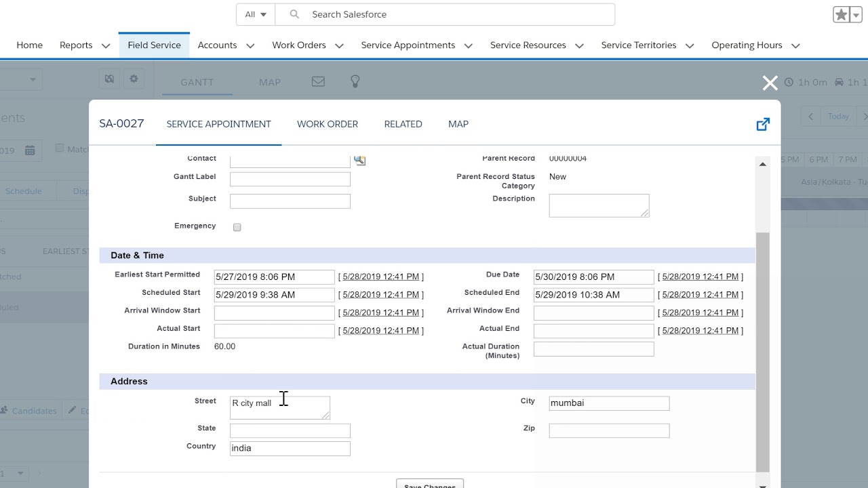The image size is (868, 488).
Task: Click the Scheduled End date field
Action: pos(594,295)
